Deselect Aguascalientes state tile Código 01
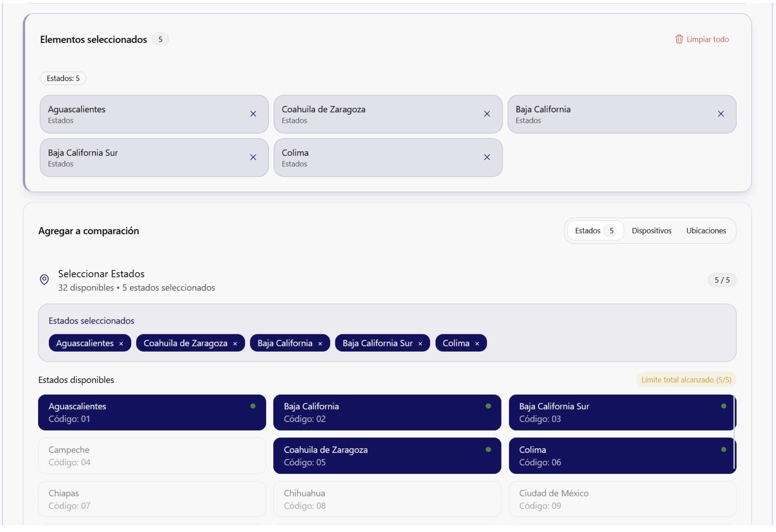The width and height of the screenshot is (776, 532). click(x=152, y=412)
